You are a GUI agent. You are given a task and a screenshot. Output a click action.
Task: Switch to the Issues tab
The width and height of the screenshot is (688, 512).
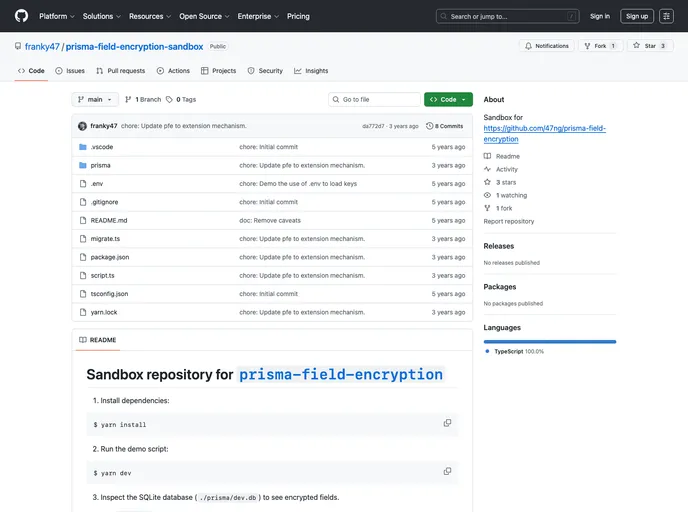click(70, 71)
